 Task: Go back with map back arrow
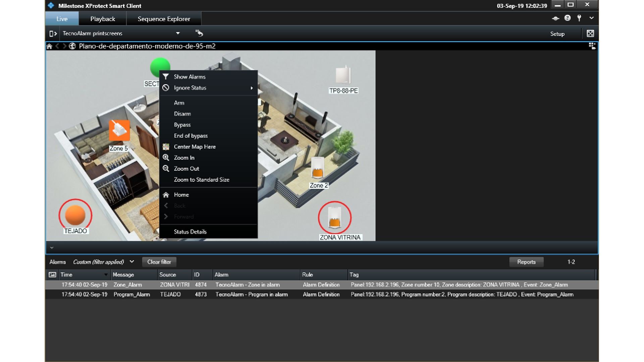[57, 46]
